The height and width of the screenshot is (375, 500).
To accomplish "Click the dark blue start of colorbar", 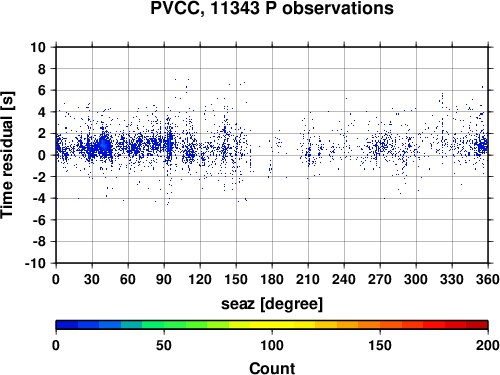I will click(x=67, y=325).
